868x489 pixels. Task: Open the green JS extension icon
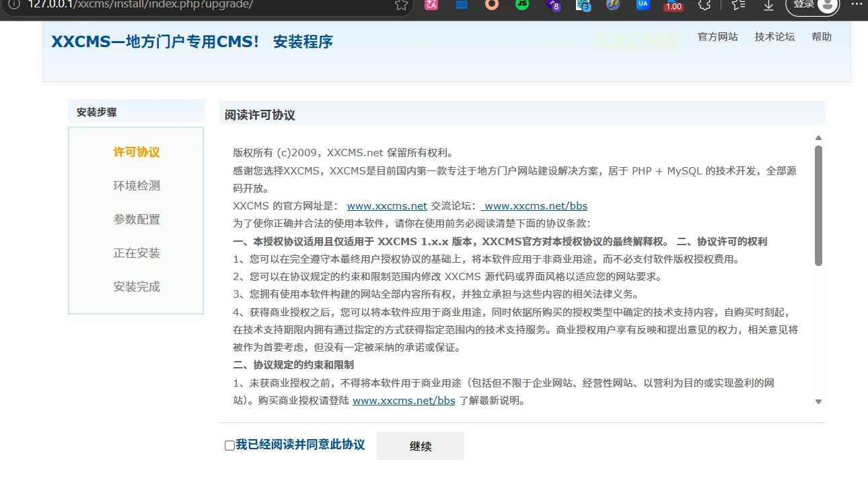[522, 4]
